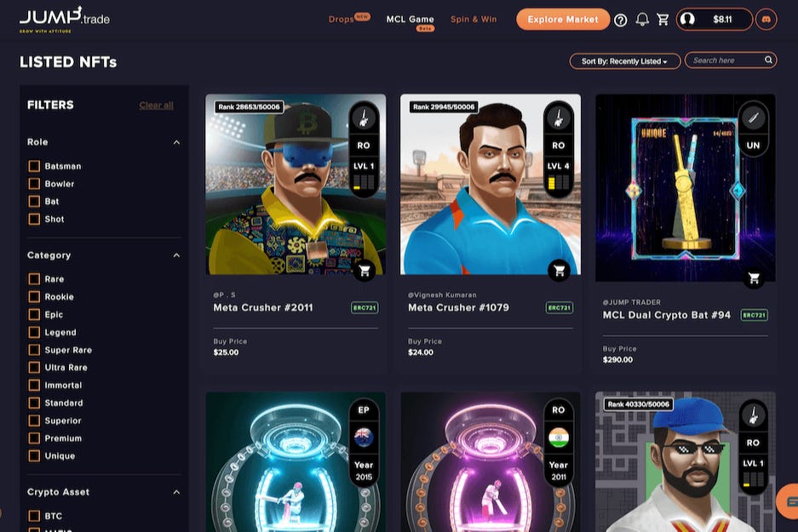Add Meta Crusher #2011 to cart
The image size is (798, 532).
pos(365,271)
